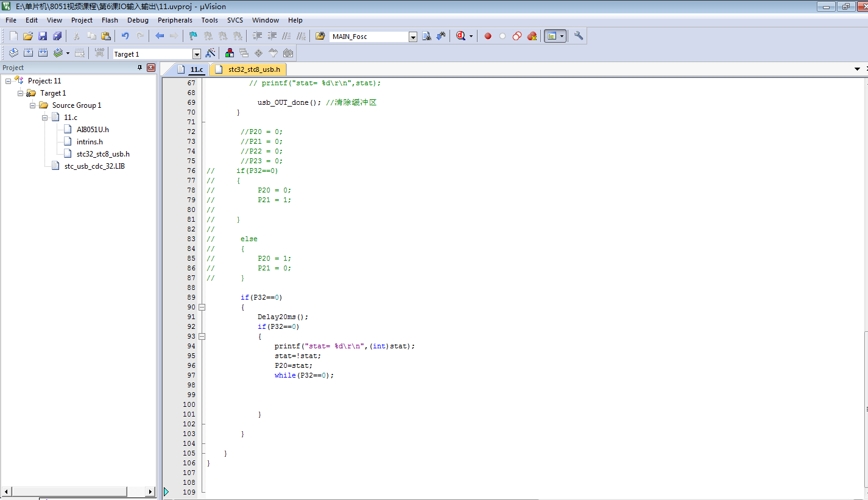868x500 pixels.
Task: Click the 'usb_OUT_done();' code line
Action: 289,102
